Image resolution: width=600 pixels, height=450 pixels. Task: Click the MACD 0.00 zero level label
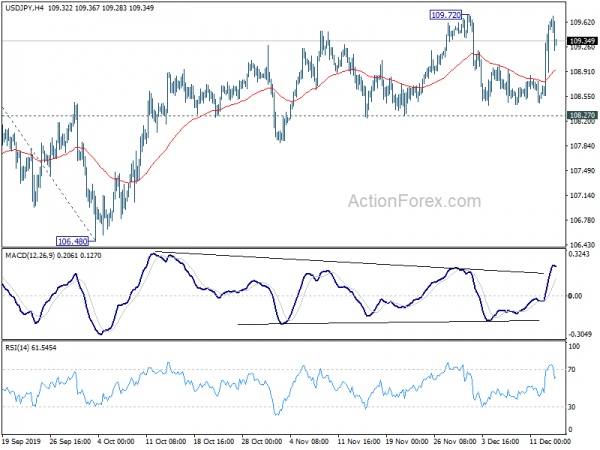click(x=575, y=296)
